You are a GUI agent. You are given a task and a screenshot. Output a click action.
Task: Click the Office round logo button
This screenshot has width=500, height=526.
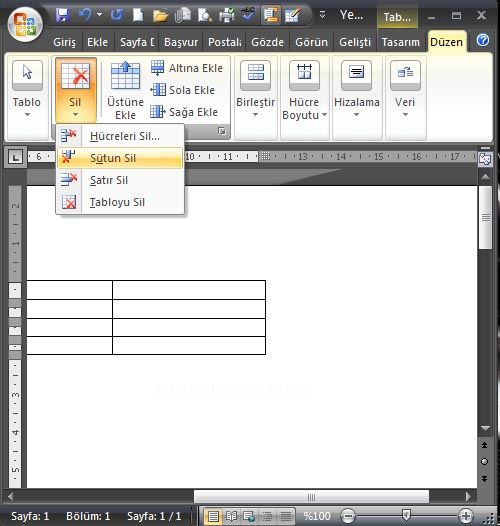pyautogui.click(x=25, y=24)
